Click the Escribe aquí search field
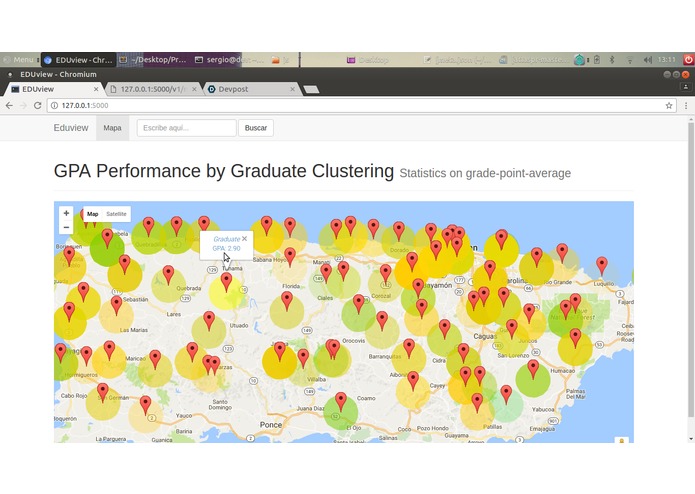This screenshot has height=494, width=695. [x=186, y=128]
